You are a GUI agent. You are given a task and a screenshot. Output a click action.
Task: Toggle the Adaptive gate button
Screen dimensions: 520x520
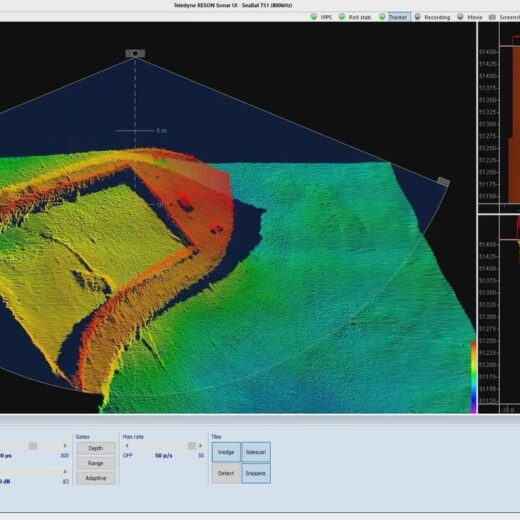click(96, 478)
